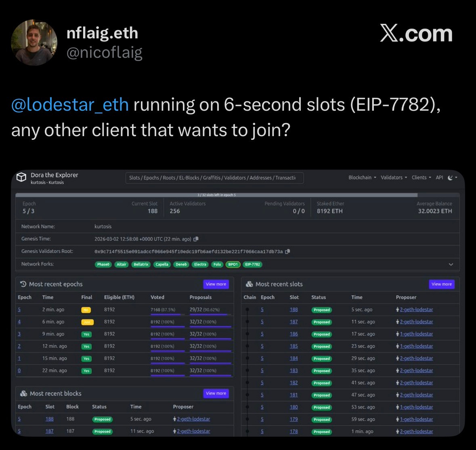Image resolution: width=476 pixels, height=450 pixels.
Task: Click the yellow No final badge for epoch 5
Action: coord(86,310)
